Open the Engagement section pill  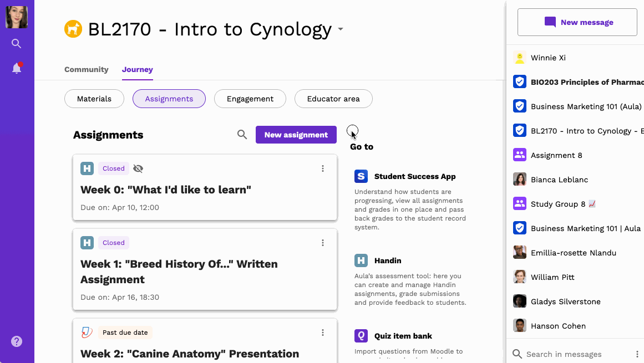(250, 99)
